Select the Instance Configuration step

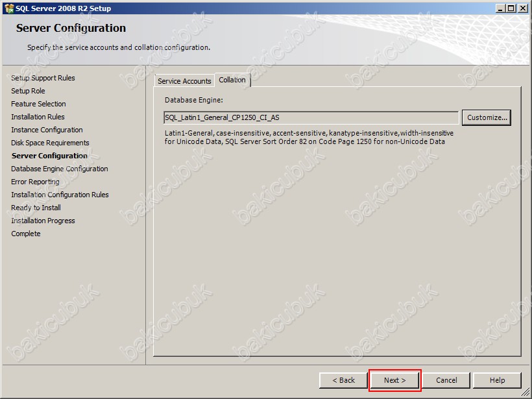pos(47,130)
